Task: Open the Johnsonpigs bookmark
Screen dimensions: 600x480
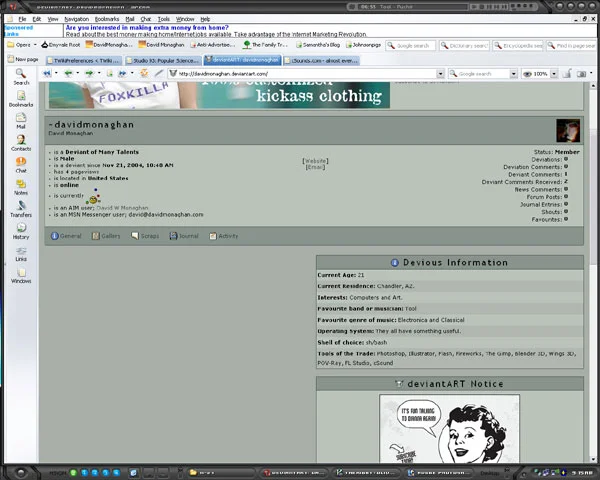Action: pyautogui.click(x=363, y=45)
